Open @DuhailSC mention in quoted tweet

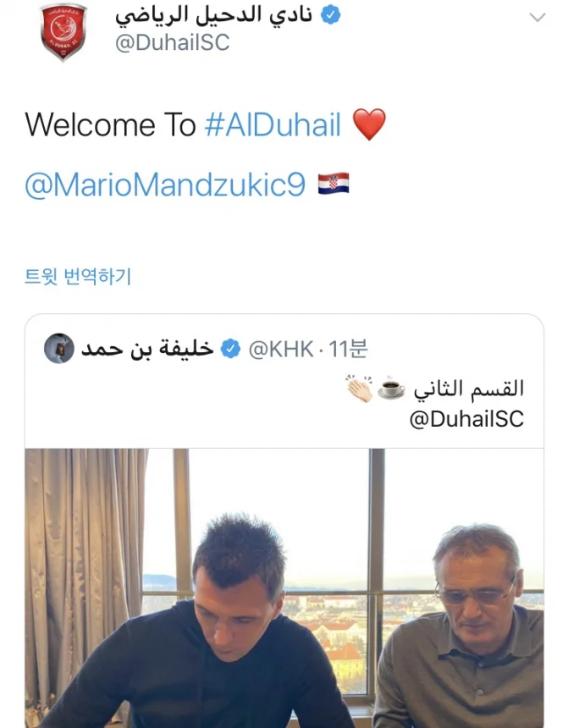click(x=466, y=419)
